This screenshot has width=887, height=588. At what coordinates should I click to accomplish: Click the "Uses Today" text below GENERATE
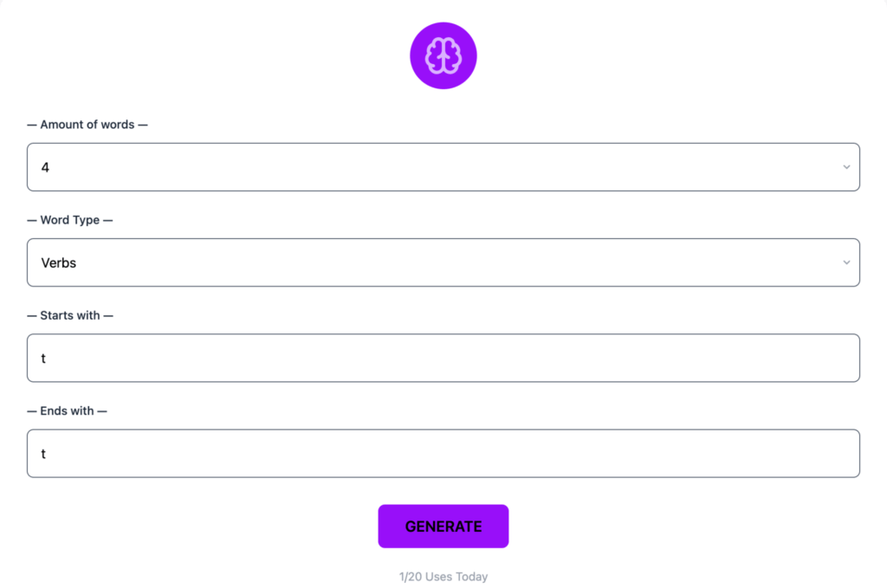(459, 577)
